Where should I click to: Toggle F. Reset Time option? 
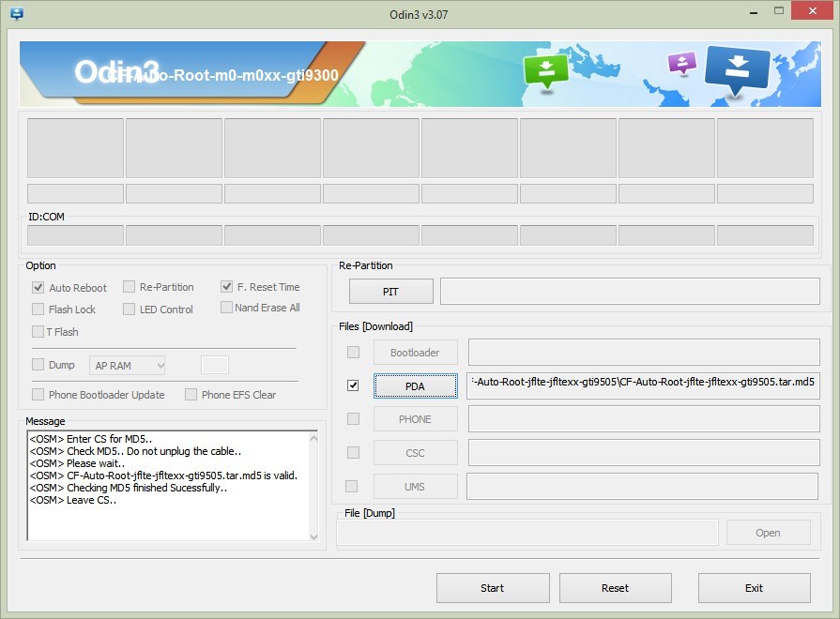point(226,286)
